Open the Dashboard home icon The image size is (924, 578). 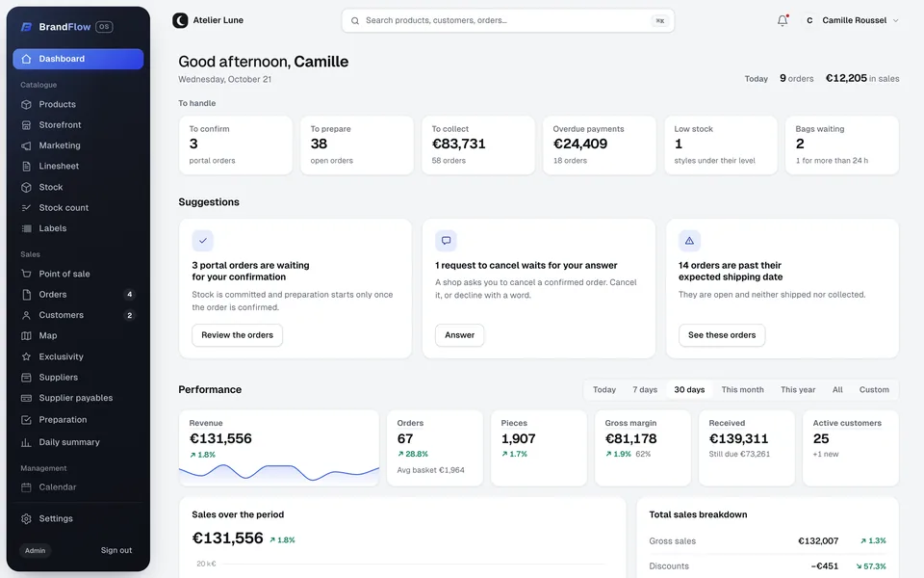pyautogui.click(x=26, y=59)
